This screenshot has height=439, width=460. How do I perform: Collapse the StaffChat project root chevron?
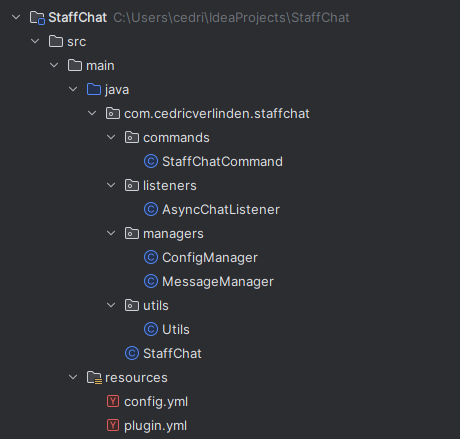pos(16,17)
